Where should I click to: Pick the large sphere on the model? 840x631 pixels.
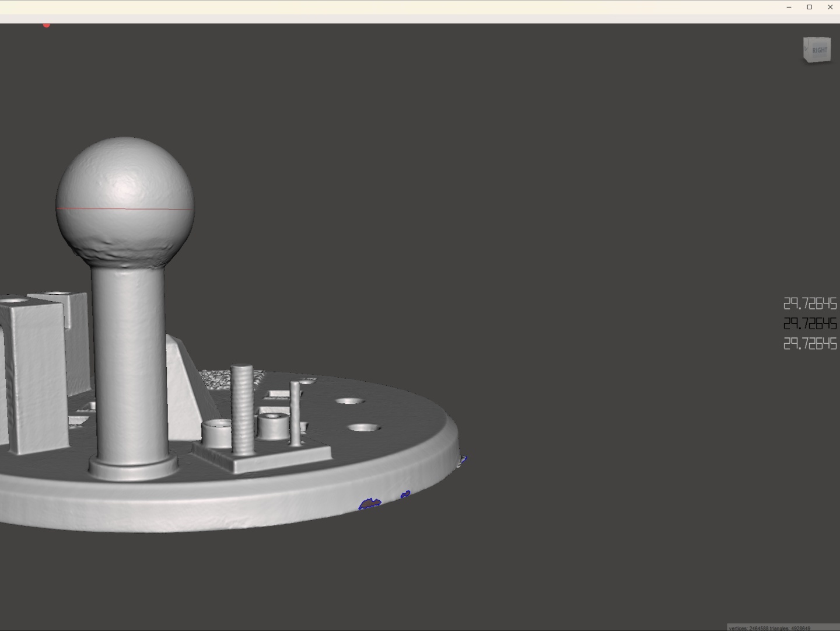(125, 181)
